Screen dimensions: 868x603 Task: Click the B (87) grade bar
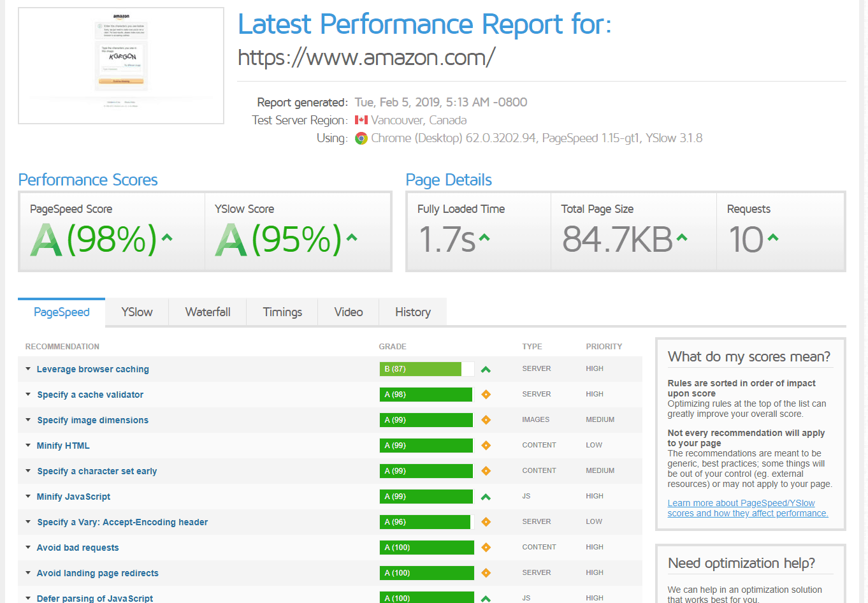pos(427,369)
